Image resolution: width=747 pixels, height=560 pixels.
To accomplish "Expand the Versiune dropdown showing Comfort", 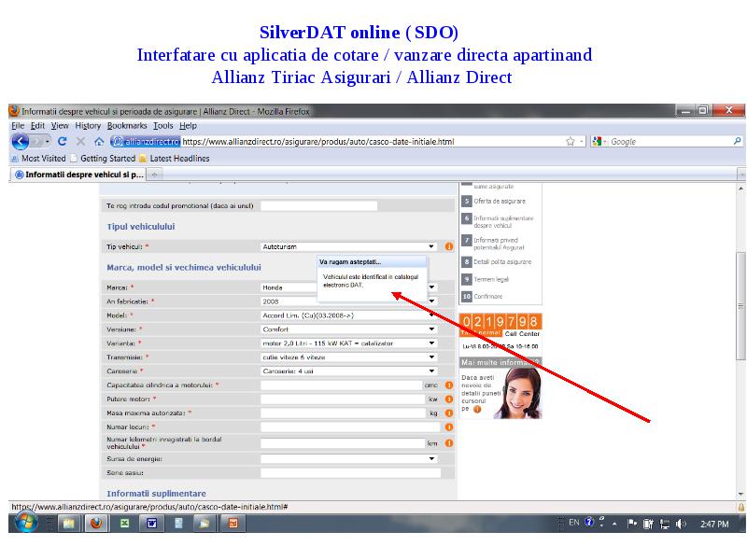I will coord(348,329).
